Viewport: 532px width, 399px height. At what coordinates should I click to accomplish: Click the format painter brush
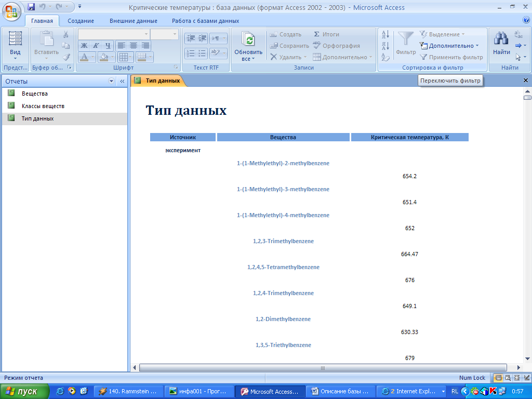coord(66,57)
